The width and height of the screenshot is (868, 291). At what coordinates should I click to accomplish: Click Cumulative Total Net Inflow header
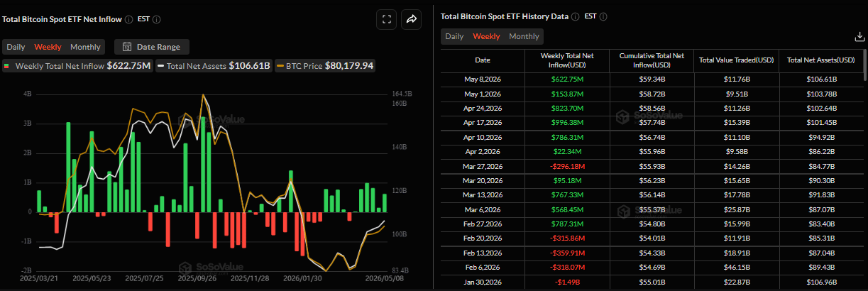652,60
